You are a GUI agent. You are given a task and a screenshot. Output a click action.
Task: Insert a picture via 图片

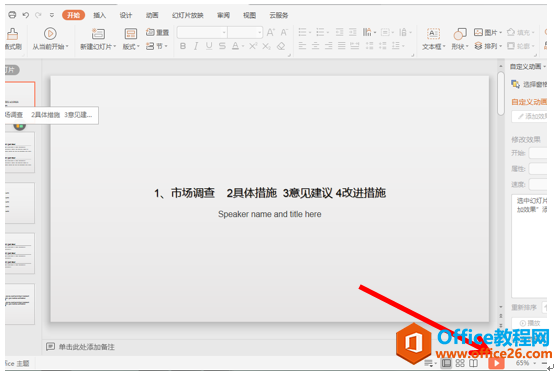487,32
